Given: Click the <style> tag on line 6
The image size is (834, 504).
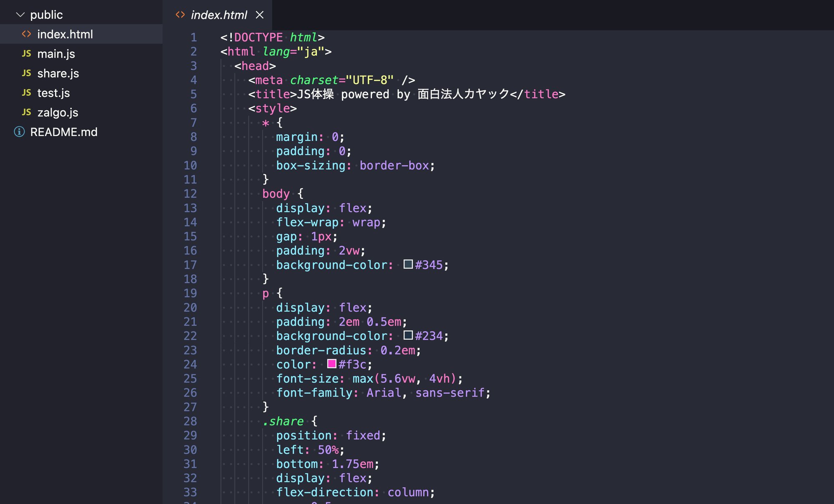Looking at the screenshot, I should click(x=273, y=108).
